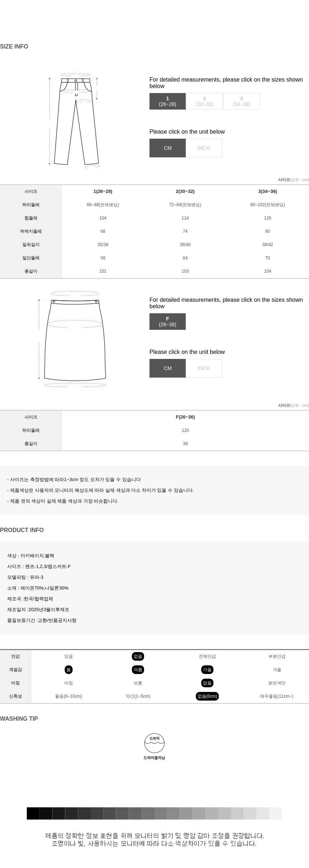Click the 없음 see-through badge
This screenshot has height=868, width=309.
(207, 683)
